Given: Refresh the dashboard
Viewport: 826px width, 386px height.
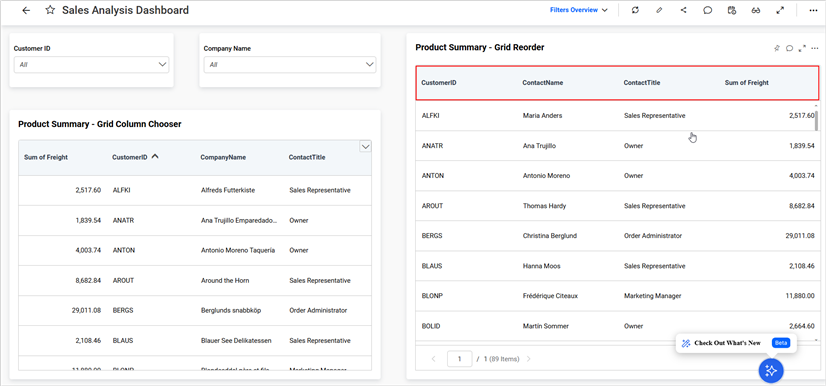Looking at the screenshot, I should click(x=635, y=10).
